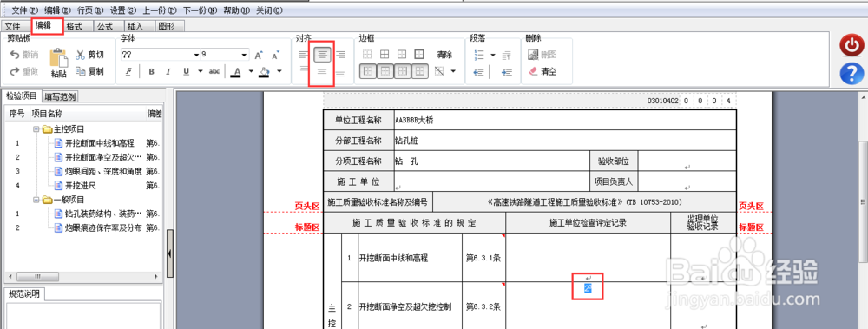Switch to the 填写范例 panel tab

click(x=61, y=96)
